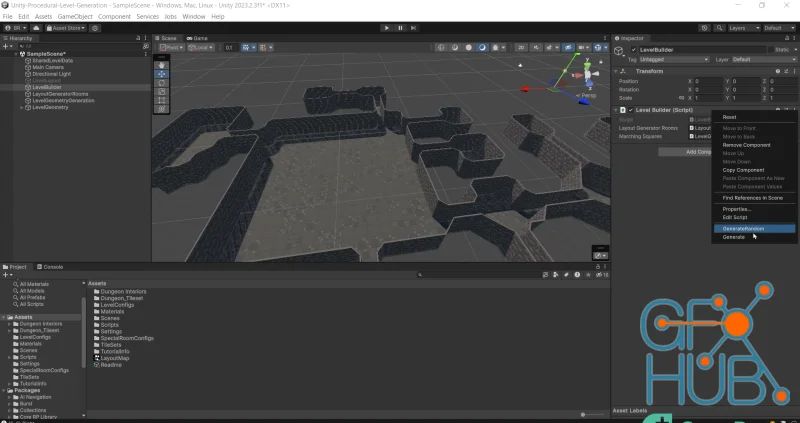The image size is (800, 423).
Task: Click the Hierarchy panel lock icon
Action: pyautogui.click(x=138, y=38)
